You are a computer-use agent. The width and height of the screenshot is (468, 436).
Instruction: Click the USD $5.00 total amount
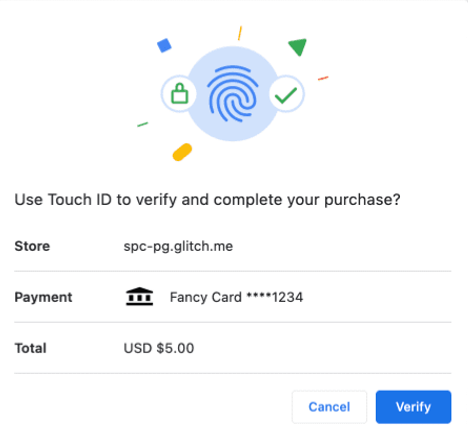click(159, 348)
